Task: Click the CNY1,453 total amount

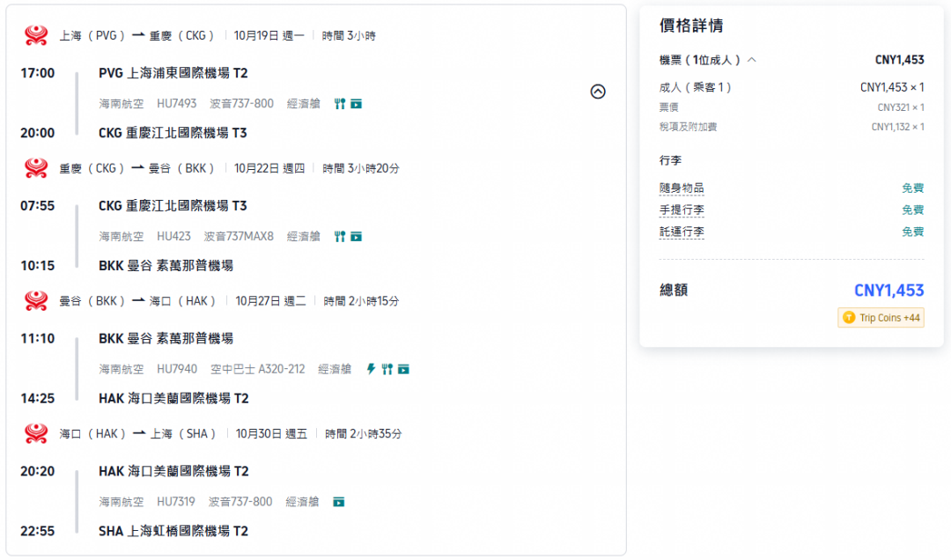Action: [888, 291]
